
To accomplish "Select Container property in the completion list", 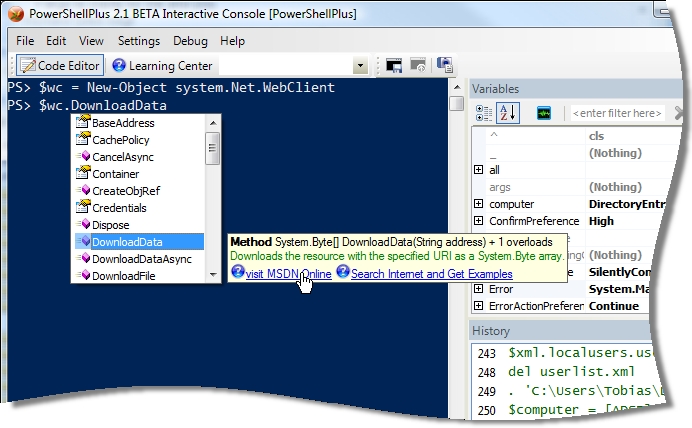I will coord(115,174).
